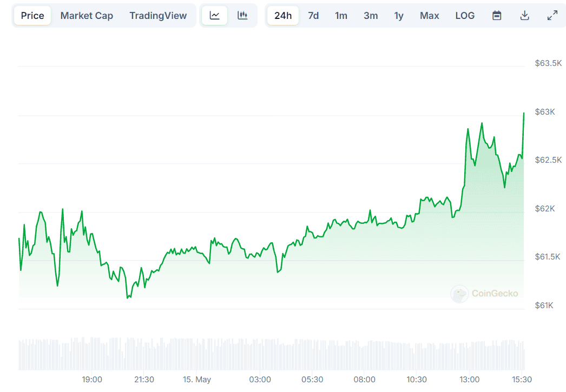The height and width of the screenshot is (392, 566).
Task: Choose the 3m time range
Action: (x=371, y=16)
